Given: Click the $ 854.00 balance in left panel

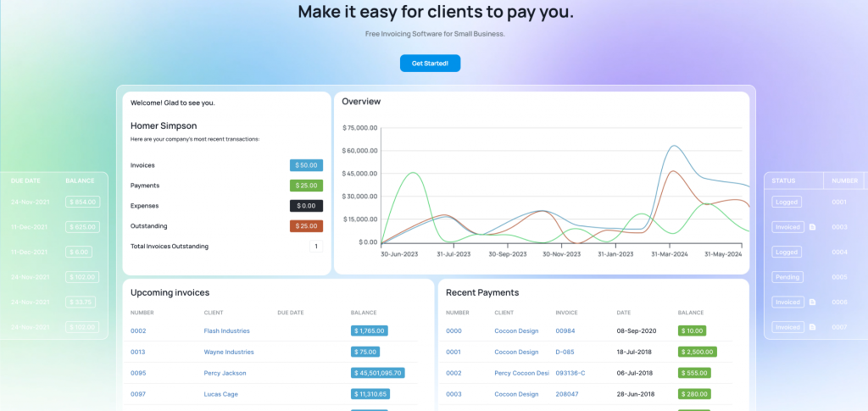Looking at the screenshot, I should point(82,202).
